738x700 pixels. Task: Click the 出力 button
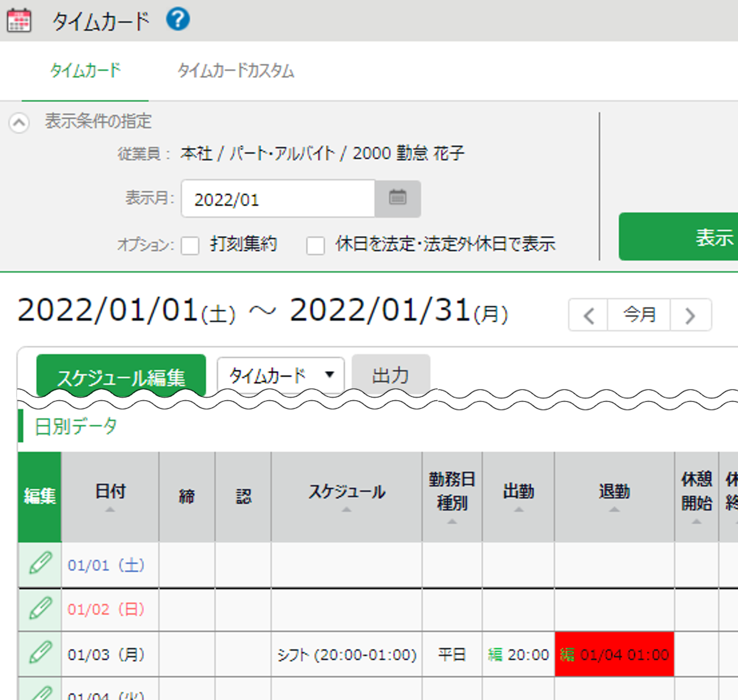point(391,375)
